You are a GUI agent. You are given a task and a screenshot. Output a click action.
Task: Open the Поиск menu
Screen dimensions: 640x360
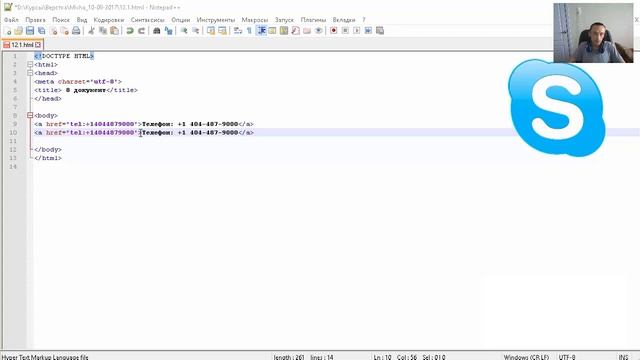[x=61, y=20]
